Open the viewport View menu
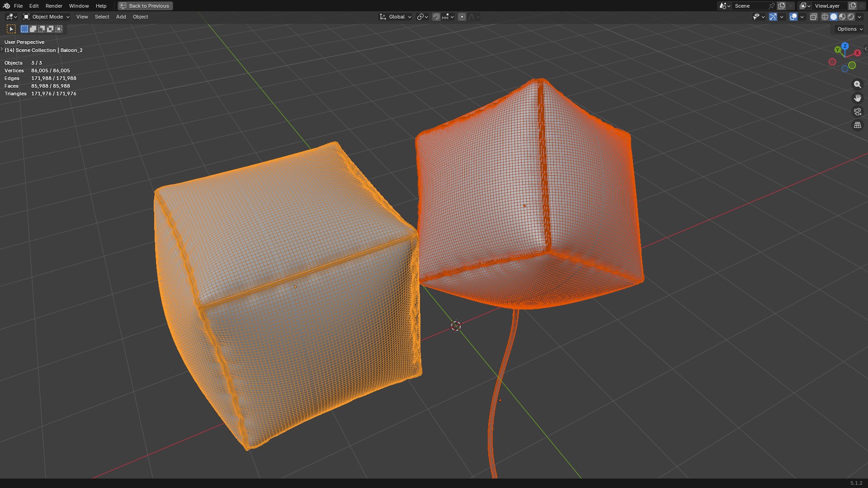 (x=82, y=17)
